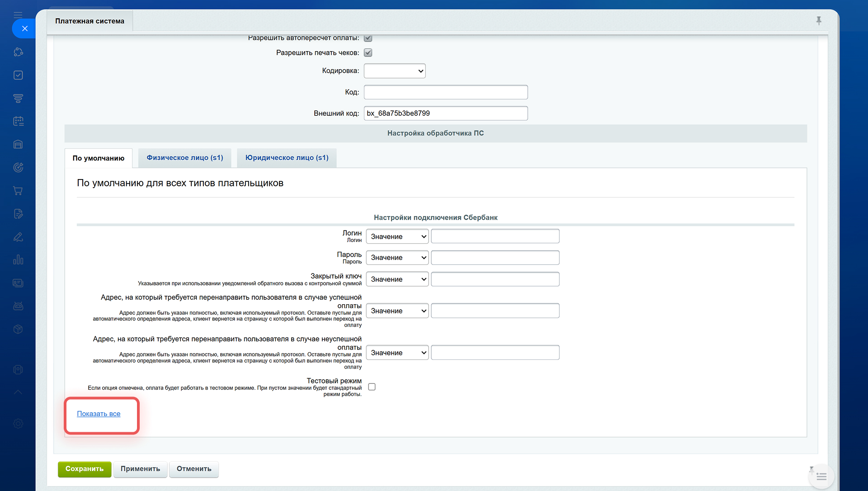Click the 'Пароль' value input field
The width and height of the screenshot is (868, 491).
pyautogui.click(x=495, y=258)
